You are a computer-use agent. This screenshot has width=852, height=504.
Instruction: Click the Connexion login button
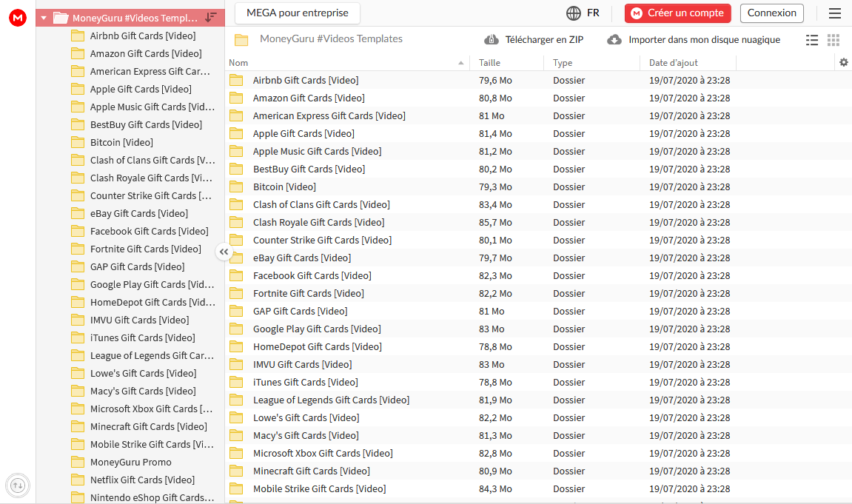(771, 13)
